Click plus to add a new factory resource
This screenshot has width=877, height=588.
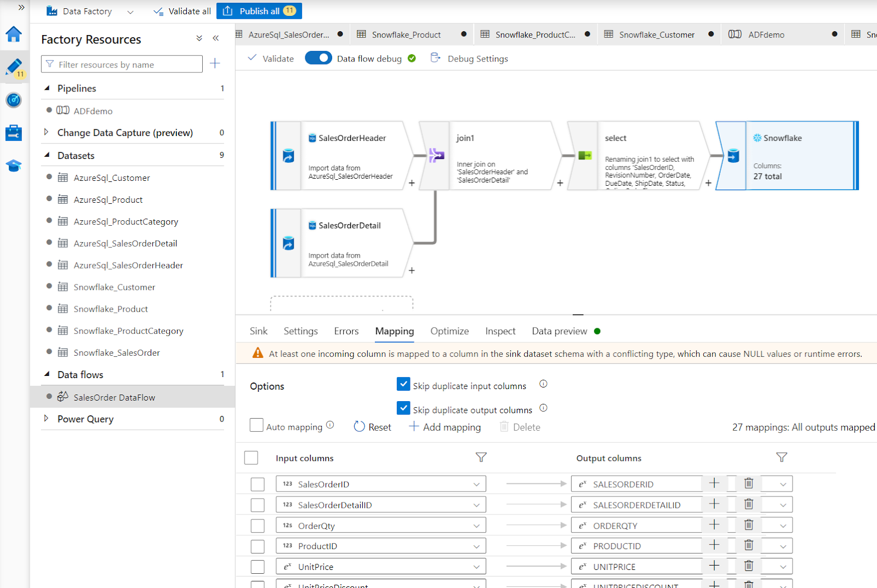coord(215,64)
